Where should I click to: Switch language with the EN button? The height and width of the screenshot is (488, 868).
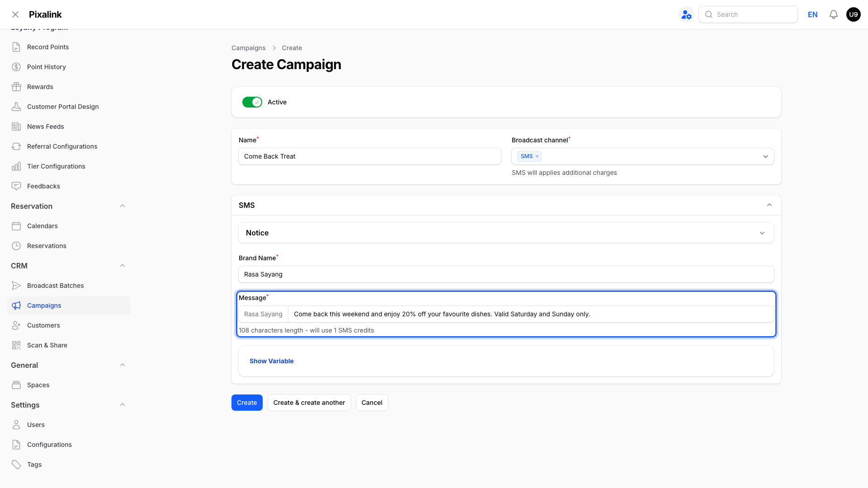(813, 14)
